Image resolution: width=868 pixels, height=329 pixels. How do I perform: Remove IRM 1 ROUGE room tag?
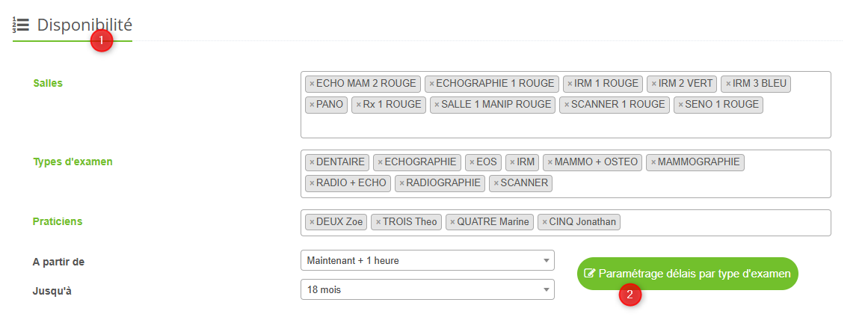pos(570,84)
